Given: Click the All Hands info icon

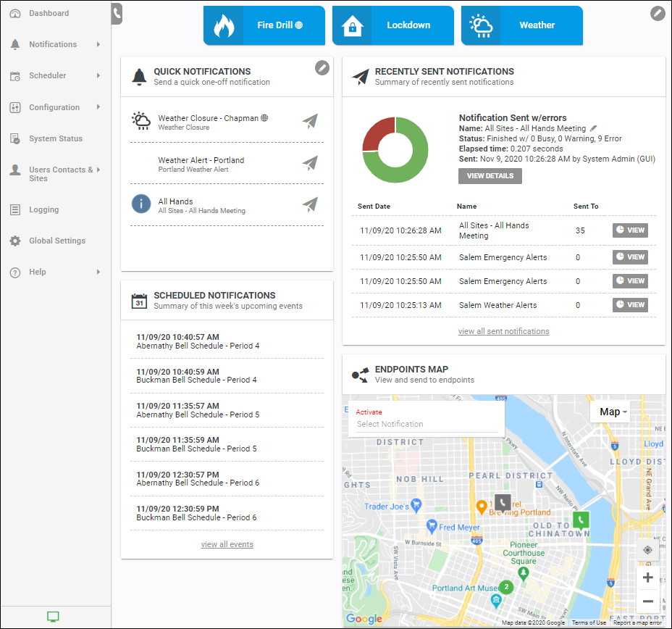Looking at the screenshot, I should 141,204.
